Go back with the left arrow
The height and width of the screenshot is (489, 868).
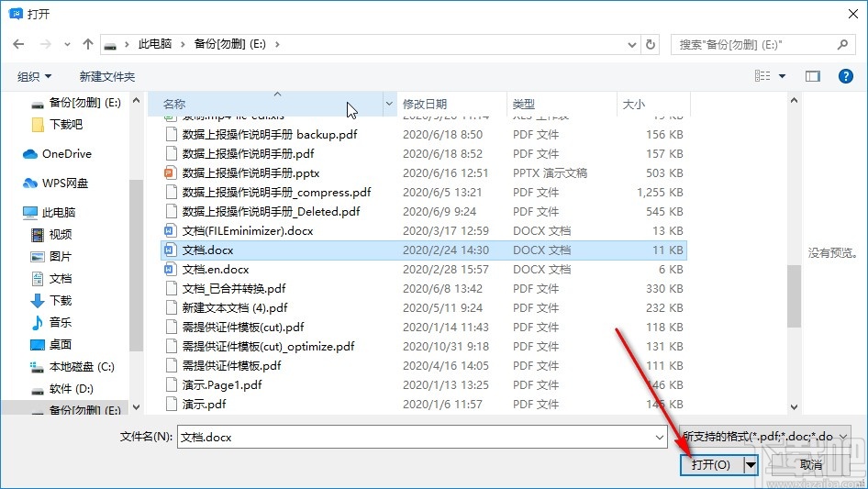[18, 44]
